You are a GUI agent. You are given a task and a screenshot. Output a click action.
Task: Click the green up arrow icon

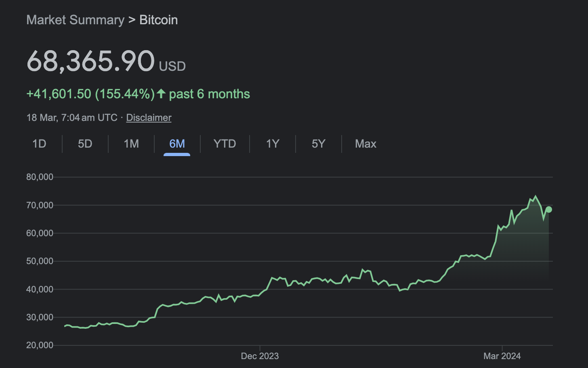pos(161,94)
